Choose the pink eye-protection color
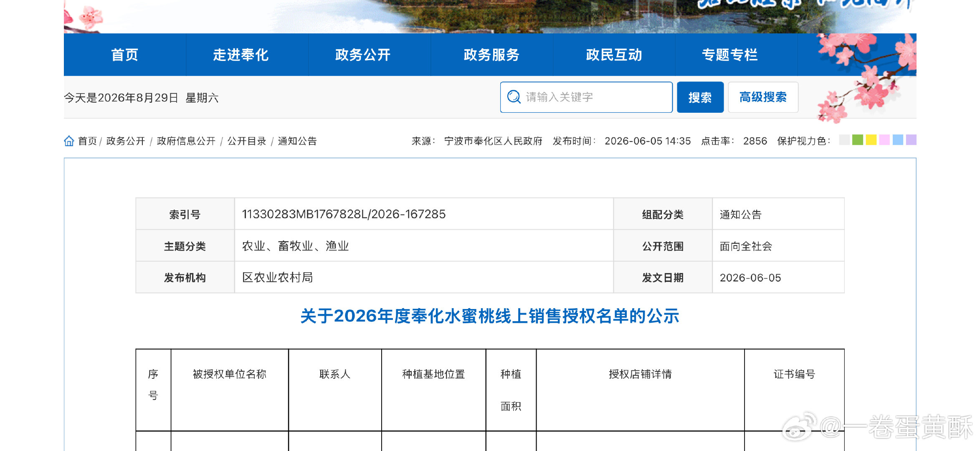The height and width of the screenshot is (451, 980). tap(884, 140)
